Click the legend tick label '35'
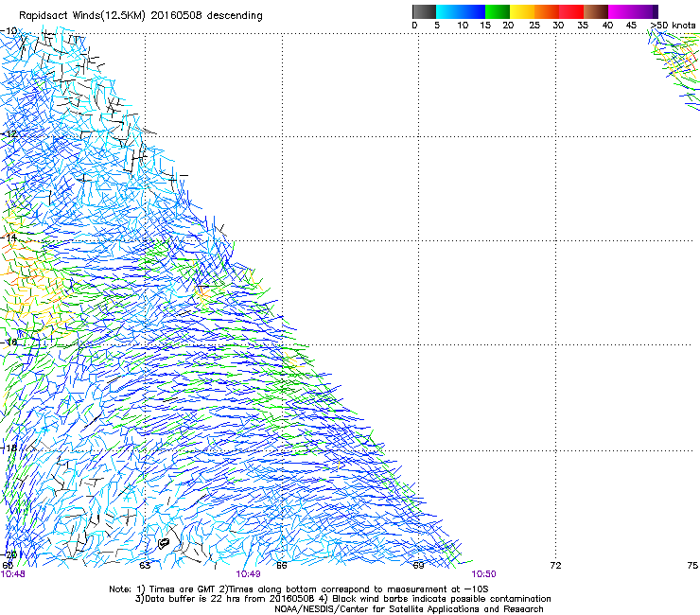This screenshot has height=615, width=700. click(583, 26)
